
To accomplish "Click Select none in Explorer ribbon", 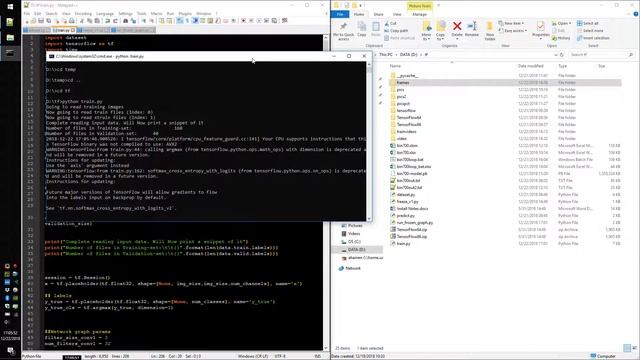I will [x=590, y=31].
